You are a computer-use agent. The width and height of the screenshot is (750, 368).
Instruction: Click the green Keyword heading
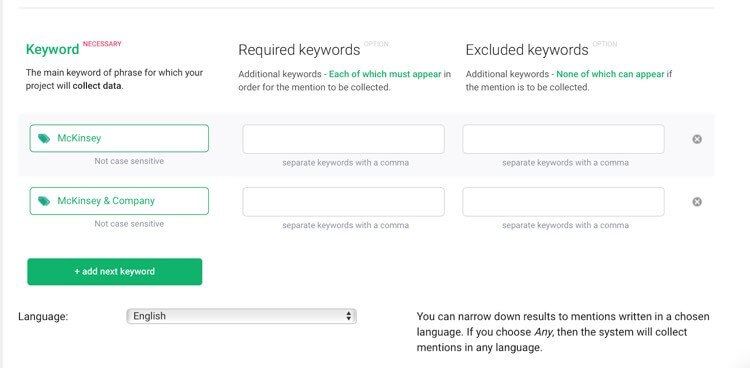coord(53,50)
